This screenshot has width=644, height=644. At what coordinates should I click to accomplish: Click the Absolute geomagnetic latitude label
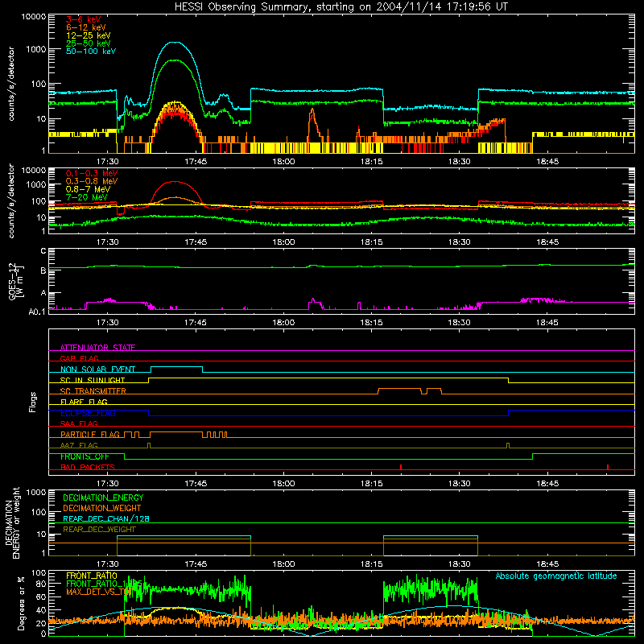(556, 576)
